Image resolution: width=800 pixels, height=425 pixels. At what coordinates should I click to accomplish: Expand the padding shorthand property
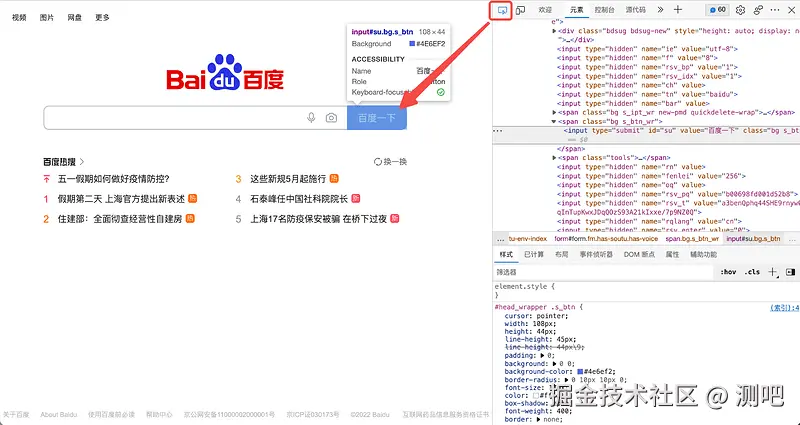point(542,356)
